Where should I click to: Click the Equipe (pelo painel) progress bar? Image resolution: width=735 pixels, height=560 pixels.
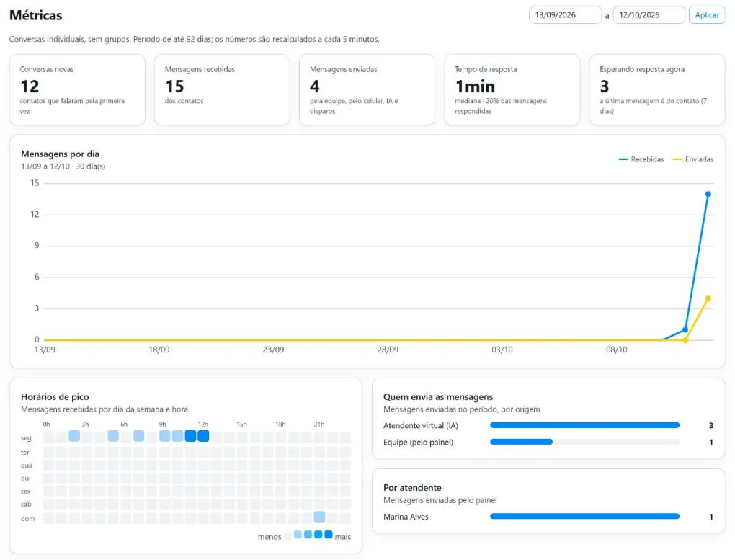[584, 442]
